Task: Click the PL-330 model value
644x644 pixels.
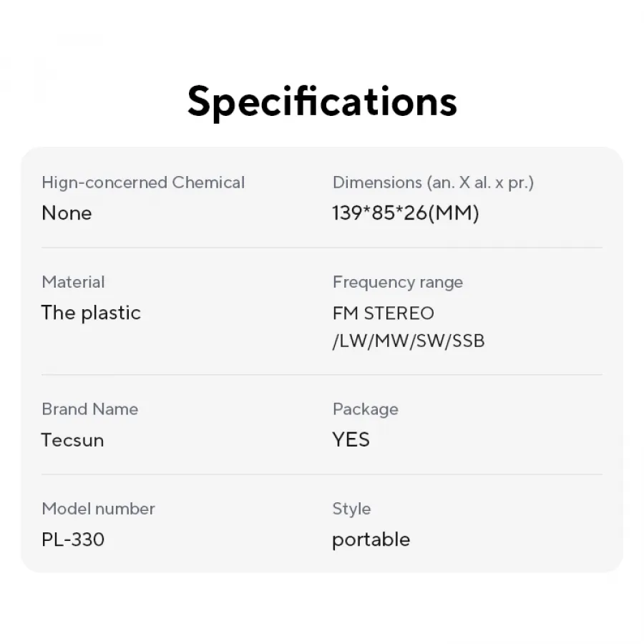Action: pyautogui.click(x=73, y=540)
